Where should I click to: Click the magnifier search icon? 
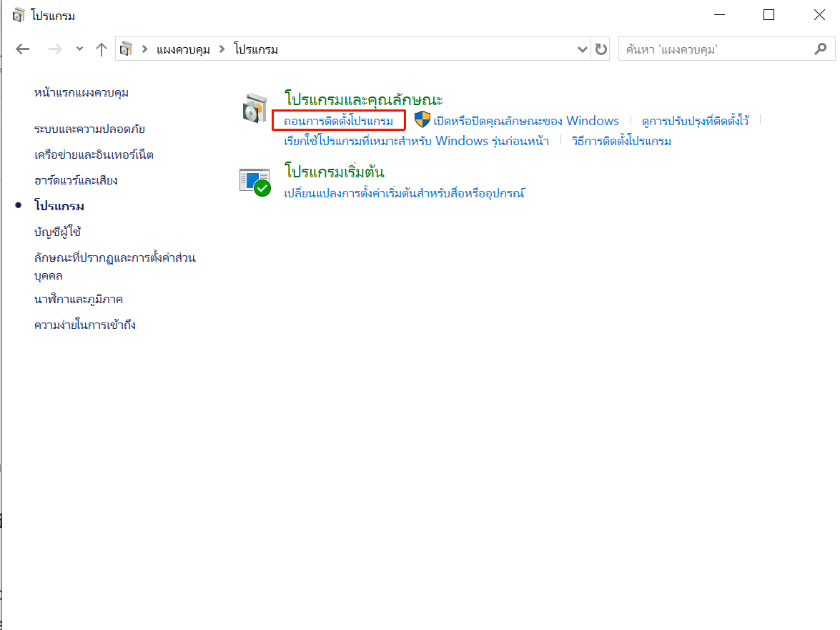click(820, 49)
